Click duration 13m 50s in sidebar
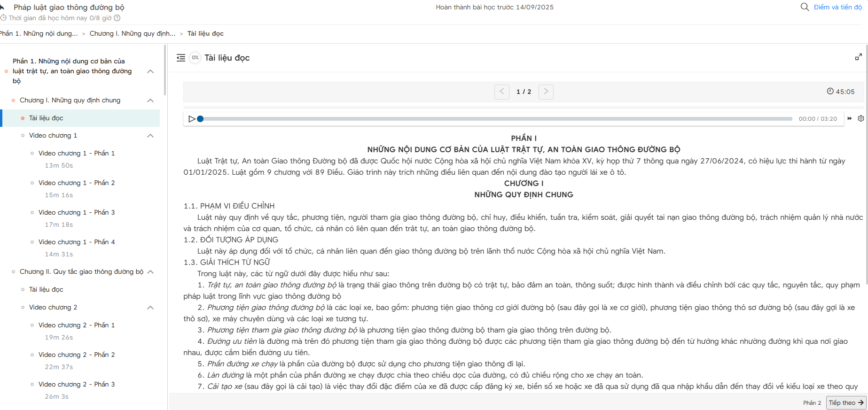Viewport: 868px width, 410px height. coord(59,165)
